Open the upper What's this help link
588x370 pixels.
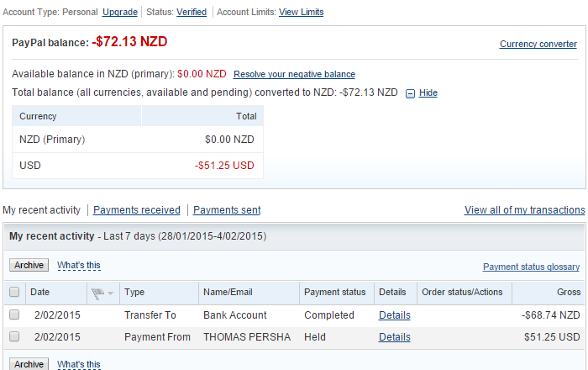coord(79,265)
